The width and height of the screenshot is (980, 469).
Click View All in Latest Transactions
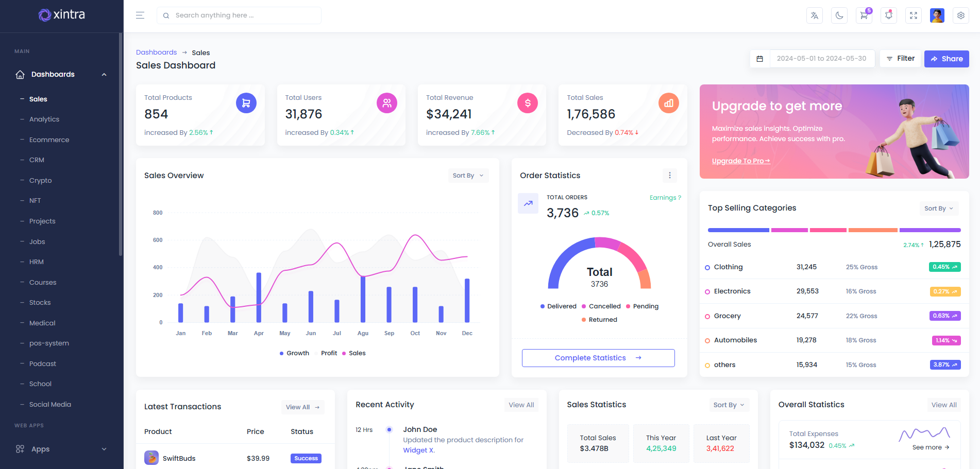(x=303, y=407)
